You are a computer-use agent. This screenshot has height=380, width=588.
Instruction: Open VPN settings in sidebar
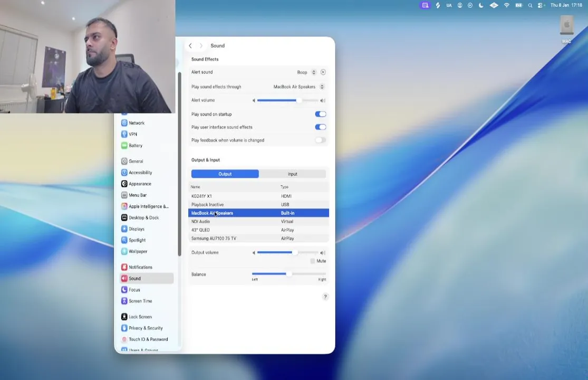pos(129,134)
